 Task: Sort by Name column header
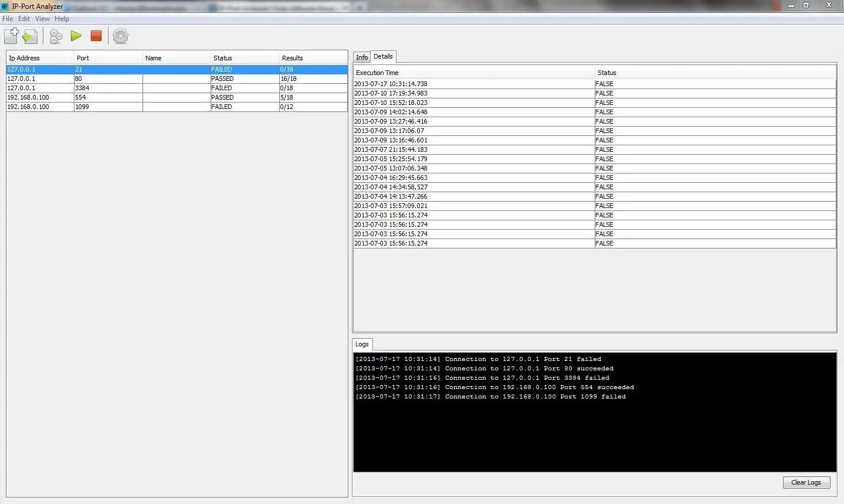coord(176,58)
